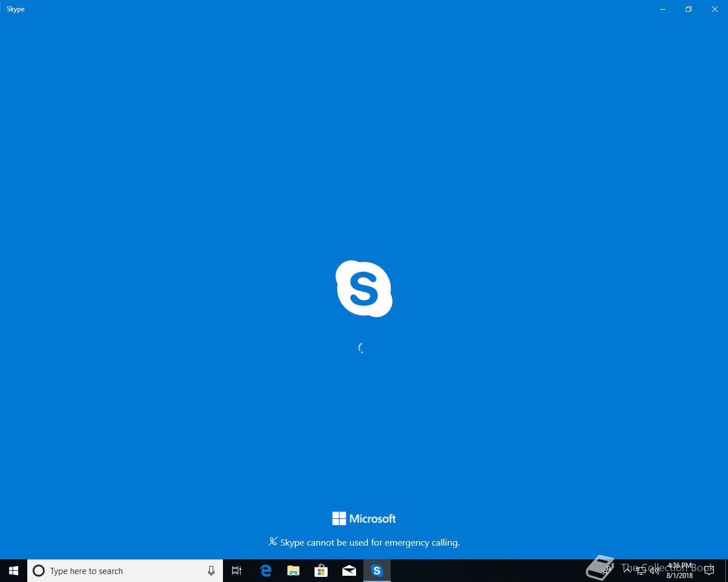Click the "Type here to search" box
Image resolution: width=728 pixels, height=582 pixels.
click(125, 571)
